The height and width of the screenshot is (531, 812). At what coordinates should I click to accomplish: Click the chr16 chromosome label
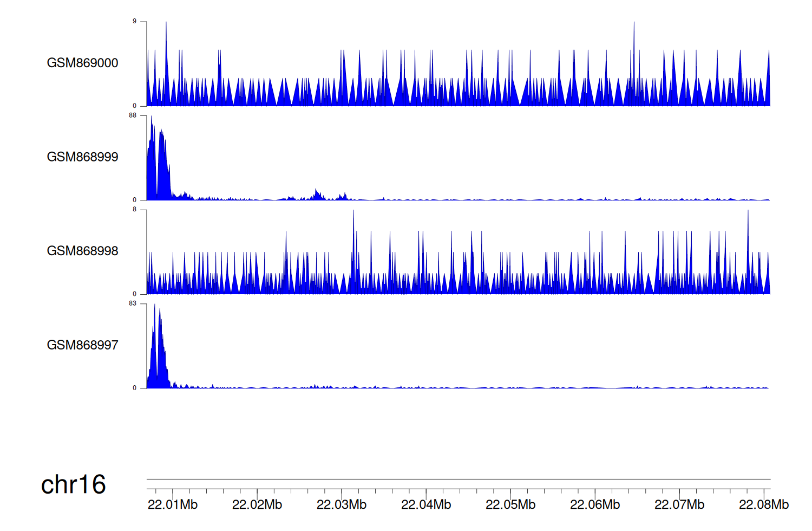point(73,484)
